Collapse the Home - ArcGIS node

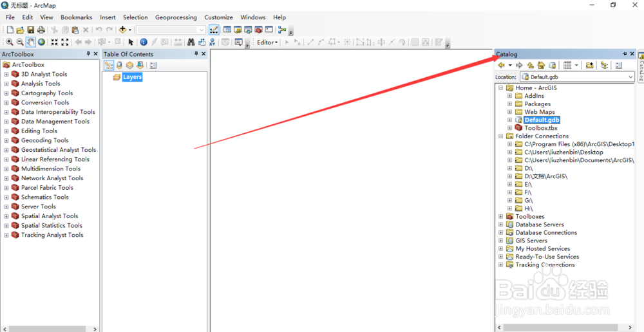(500, 88)
